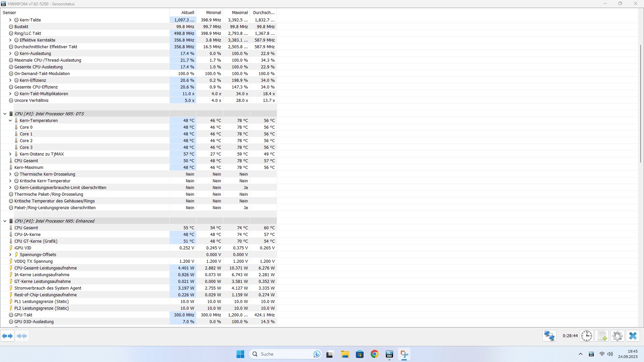Select the PL1 Leistungsgrenze (Static) row
Viewport: 644px width, 362px height.
(x=139, y=301)
